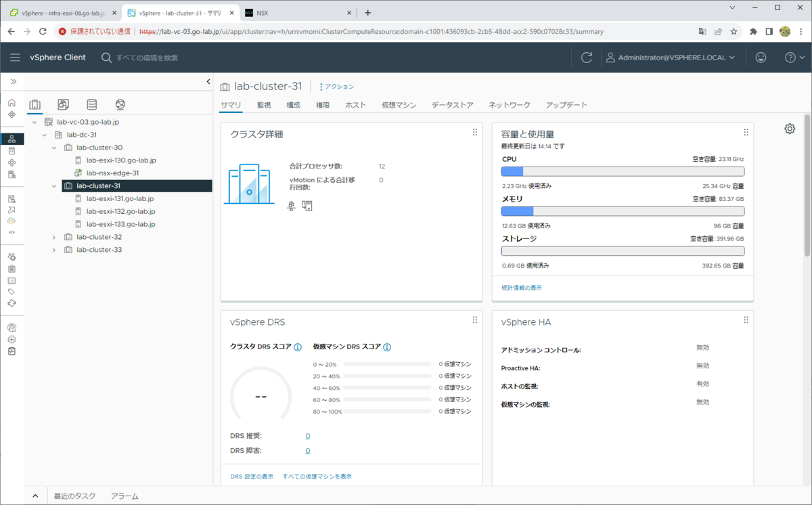
Task: Open Administrator@VSPHERE.LOCAL user menu
Action: [x=670, y=58]
